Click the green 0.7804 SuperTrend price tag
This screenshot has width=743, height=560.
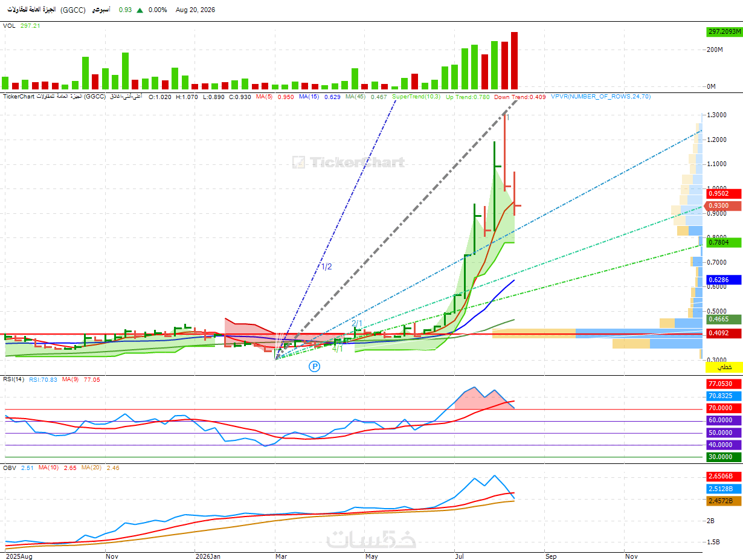(x=724, y=242)
